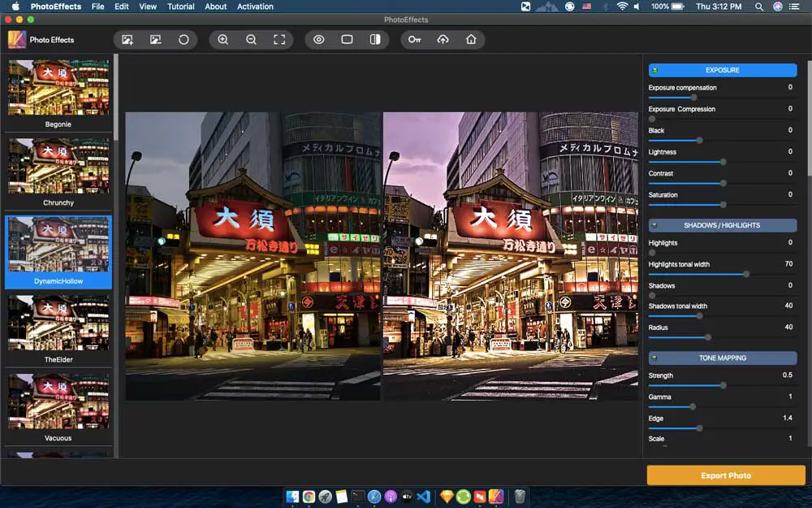Select the zoom out magnifier tool

[x=252, y=39]
